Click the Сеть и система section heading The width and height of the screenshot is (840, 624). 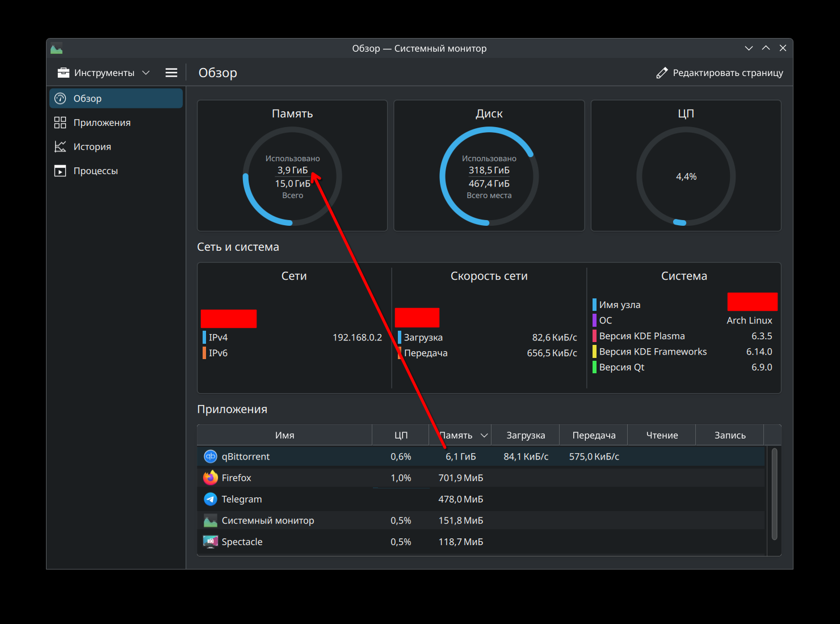pos(238,247)
